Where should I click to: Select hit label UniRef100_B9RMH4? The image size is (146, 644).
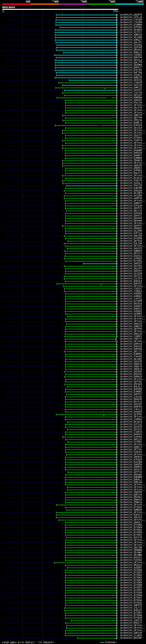pyautogui.click(x=131, y=98)
